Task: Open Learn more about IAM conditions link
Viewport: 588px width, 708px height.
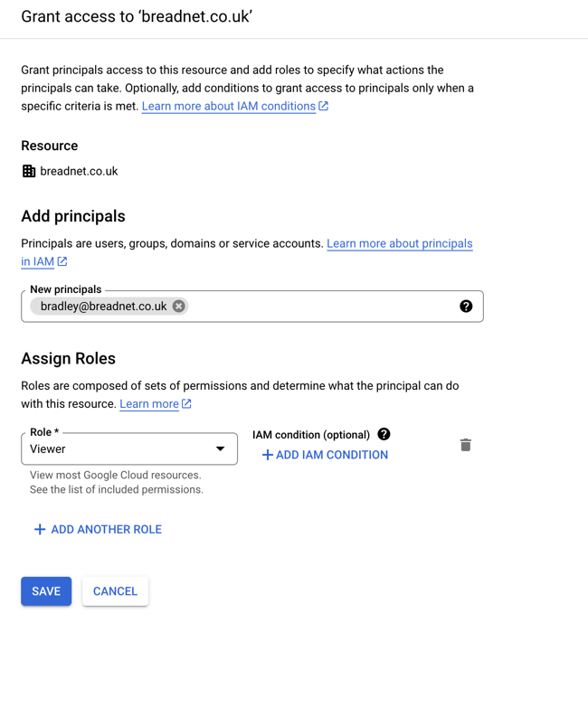Action: click(228, 106)
